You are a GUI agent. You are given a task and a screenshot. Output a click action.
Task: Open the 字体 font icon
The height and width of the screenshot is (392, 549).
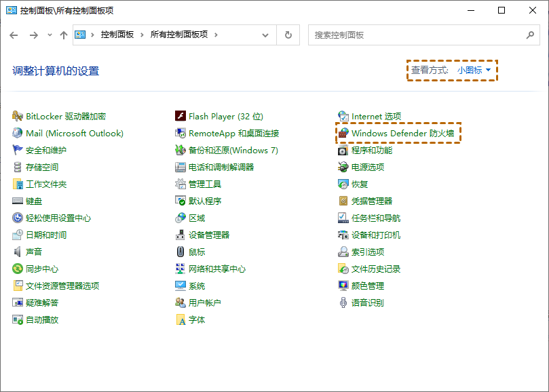[181, 319]
